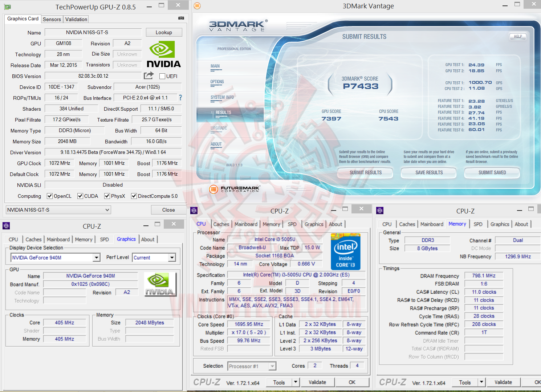Click the Futuremark Corporation logo

point(235,189)
